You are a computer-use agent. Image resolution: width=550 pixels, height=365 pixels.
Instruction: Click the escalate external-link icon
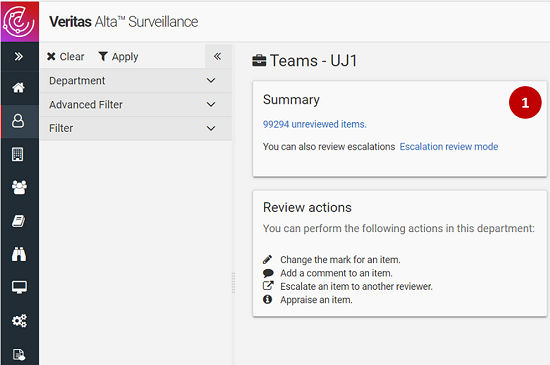(268, 286)
